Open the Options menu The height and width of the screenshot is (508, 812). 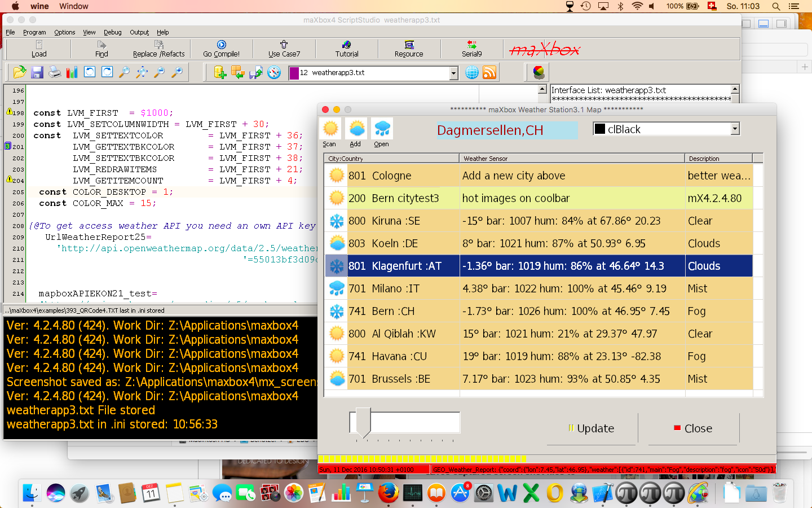tap(64, 32)
